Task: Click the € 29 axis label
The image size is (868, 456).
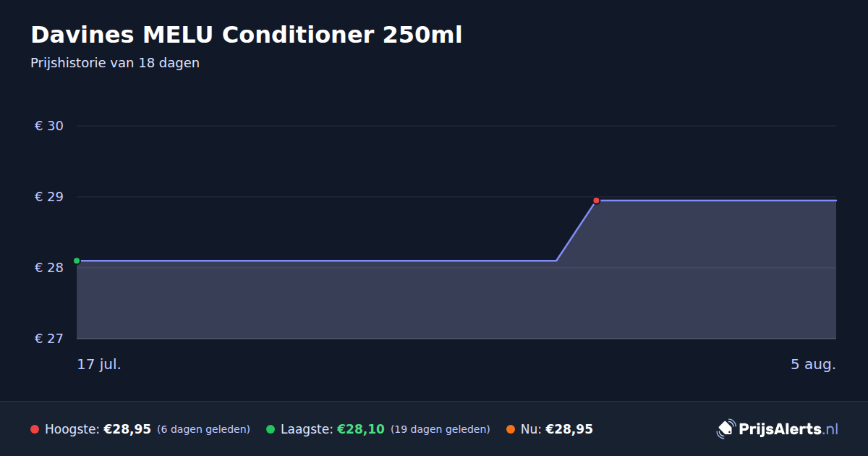Action: coord(49,197)
